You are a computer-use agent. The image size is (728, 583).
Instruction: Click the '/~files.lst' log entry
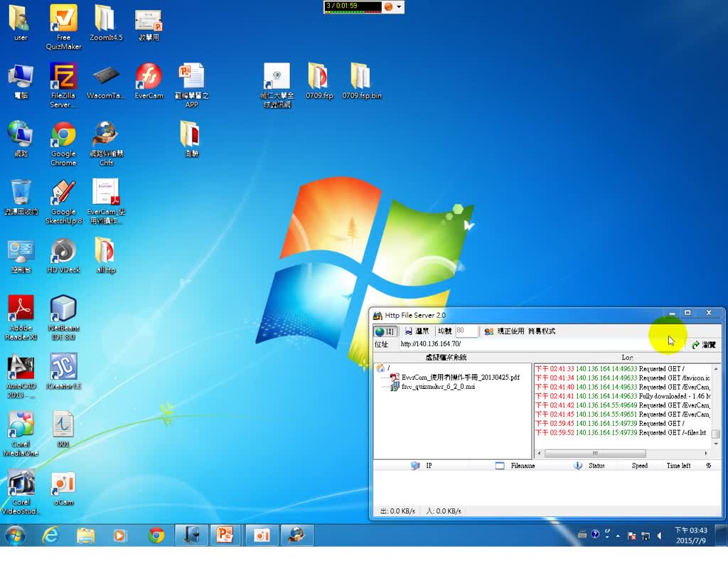[x=621, y=432]
